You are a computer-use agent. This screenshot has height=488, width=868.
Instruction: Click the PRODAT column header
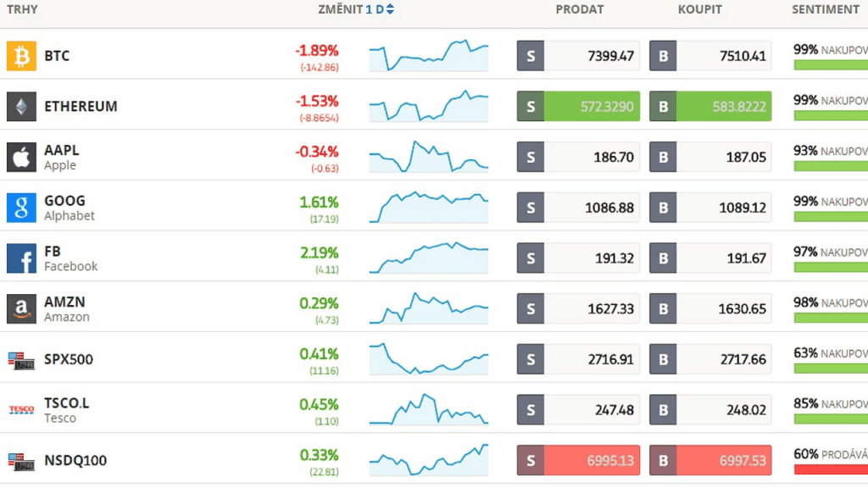(580, 9)
